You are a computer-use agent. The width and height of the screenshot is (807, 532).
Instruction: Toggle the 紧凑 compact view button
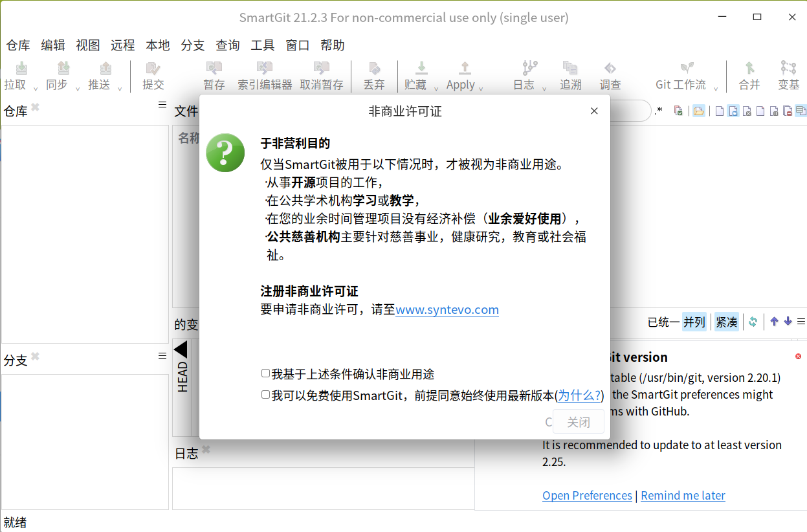point(726,322)
